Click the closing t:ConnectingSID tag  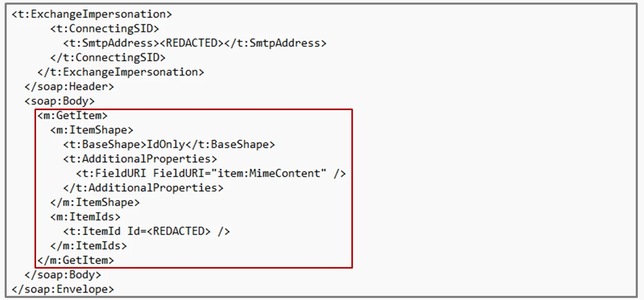pos(108,58)
